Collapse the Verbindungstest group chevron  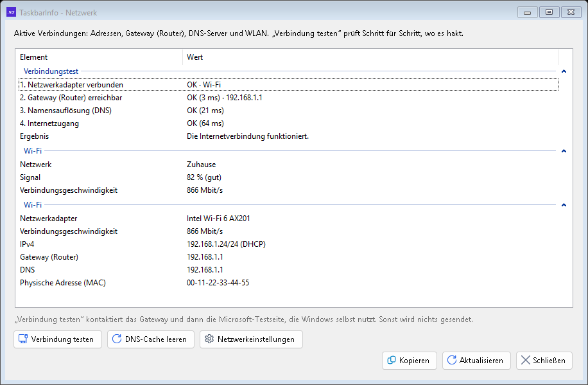coord(564,71)
